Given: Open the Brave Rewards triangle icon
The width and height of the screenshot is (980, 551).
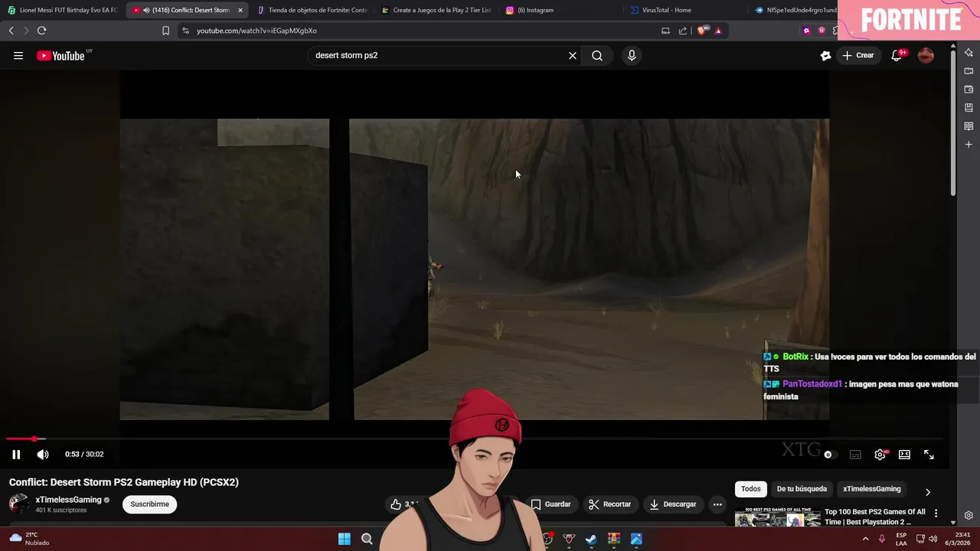Looking at the screenshot, I should [x=718, y=31].
